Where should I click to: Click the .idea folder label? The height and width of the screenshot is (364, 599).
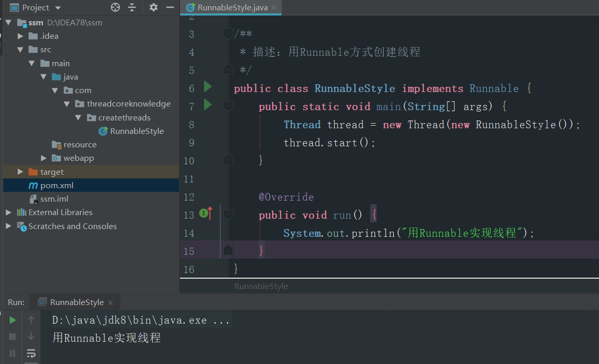[x=49, y=36]
